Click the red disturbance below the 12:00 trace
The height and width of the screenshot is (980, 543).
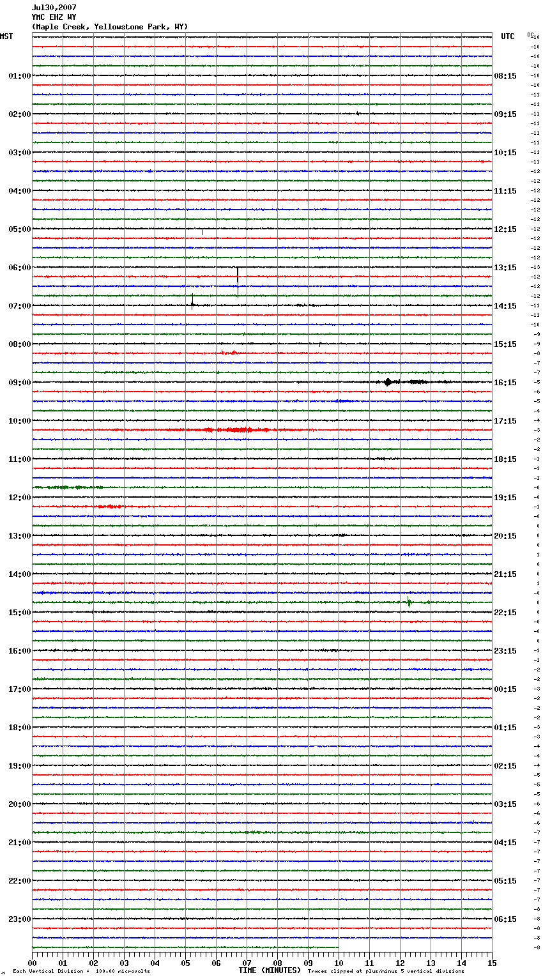coord(110,507)
